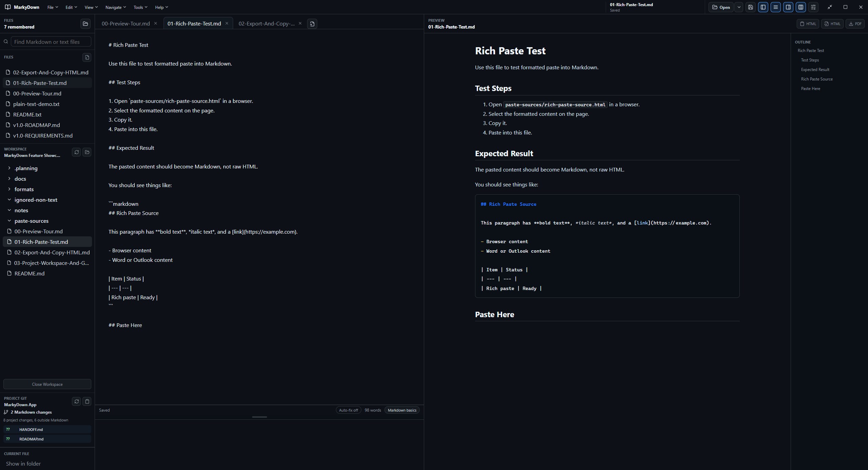Open HANDOFF.md from git changes
Image resolution: width=868 pixels, height=470 pixels.
tap(47, 430)
